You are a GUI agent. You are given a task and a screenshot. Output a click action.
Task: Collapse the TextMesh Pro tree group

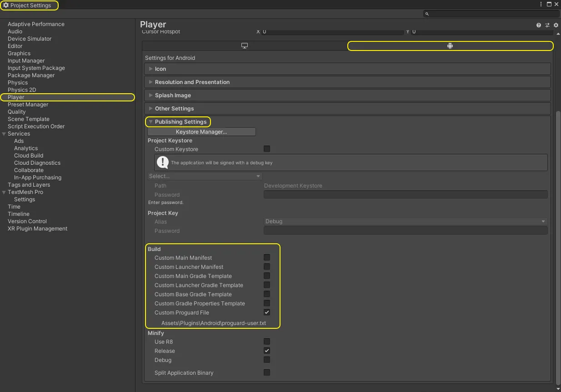pyautogui.click(x=4, y=192)
